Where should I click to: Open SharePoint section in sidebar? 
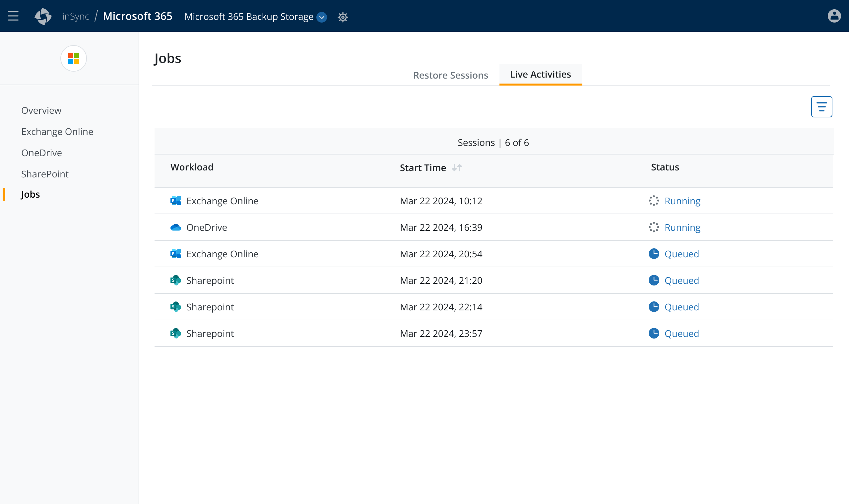(45, 174)
